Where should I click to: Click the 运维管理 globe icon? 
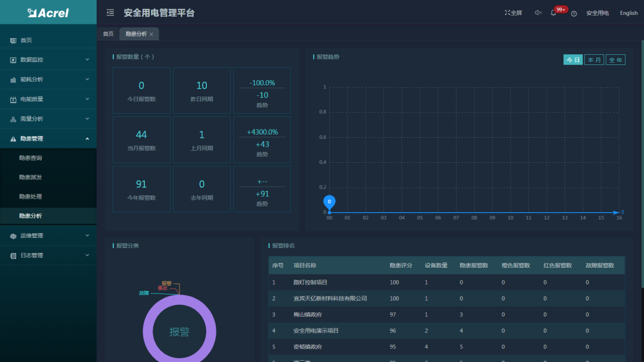[x=13, y=236]
